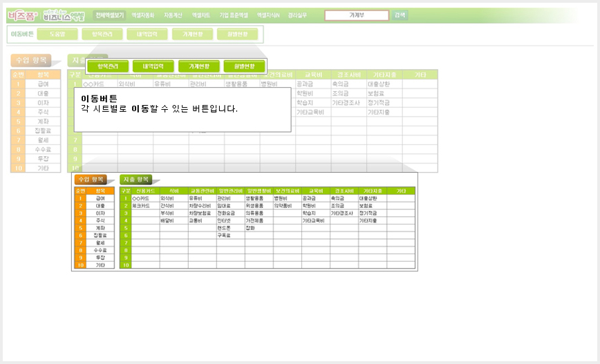Click the bright orange 수입 항목 label
The height and width of the screenshot is (364, 600).
point(91,180)
